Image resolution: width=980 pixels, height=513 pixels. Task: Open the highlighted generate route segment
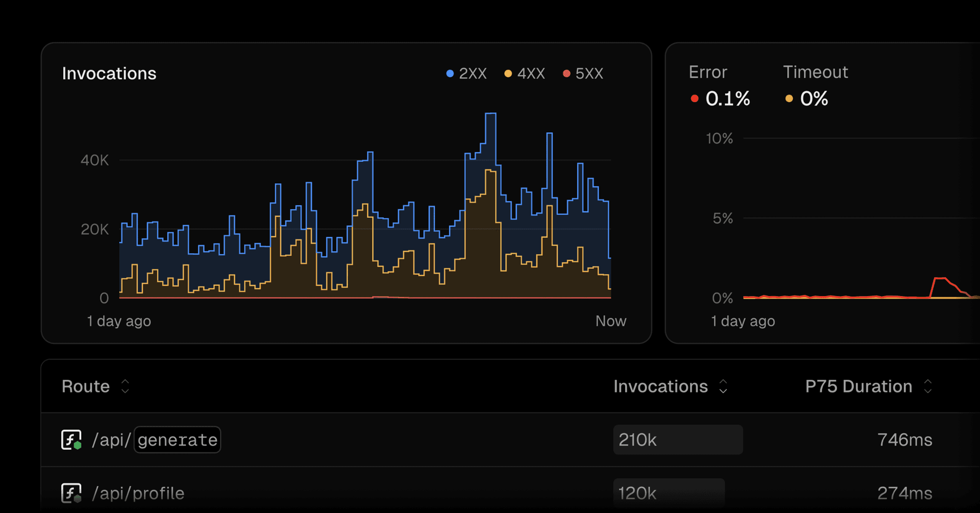point(177,439)
